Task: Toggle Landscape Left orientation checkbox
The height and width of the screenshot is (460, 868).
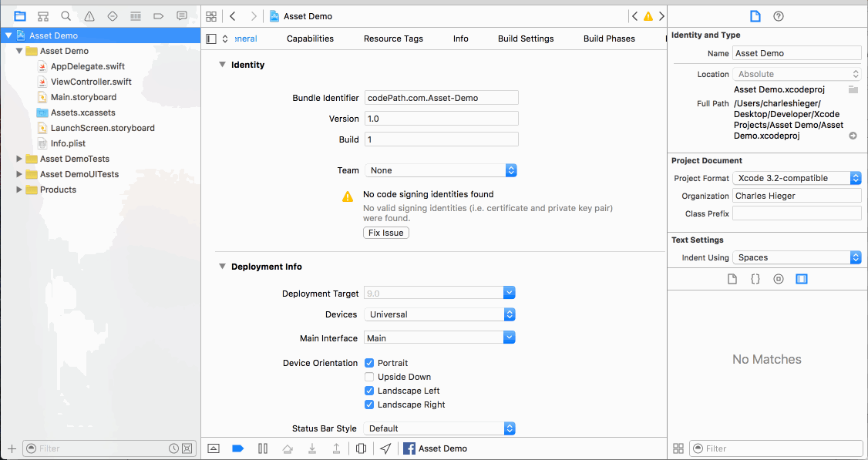Action: click(369, 391)
